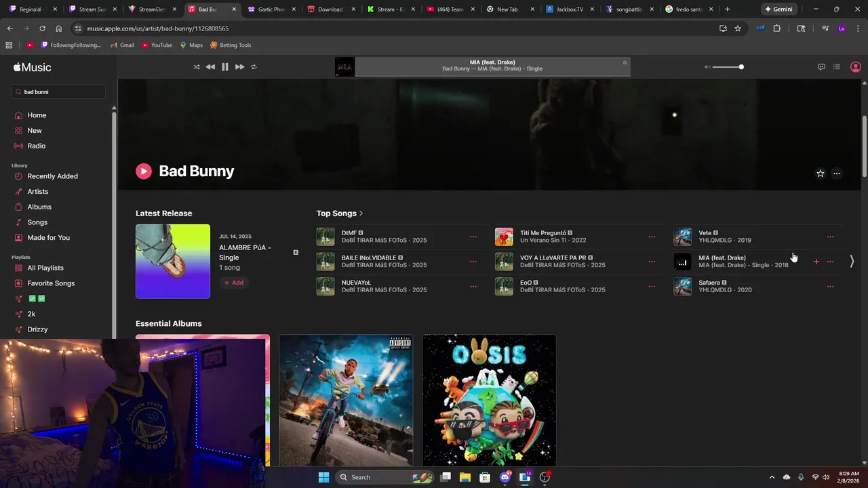
Task: Bookmark this page star icon
Action: tap(738, 28)
